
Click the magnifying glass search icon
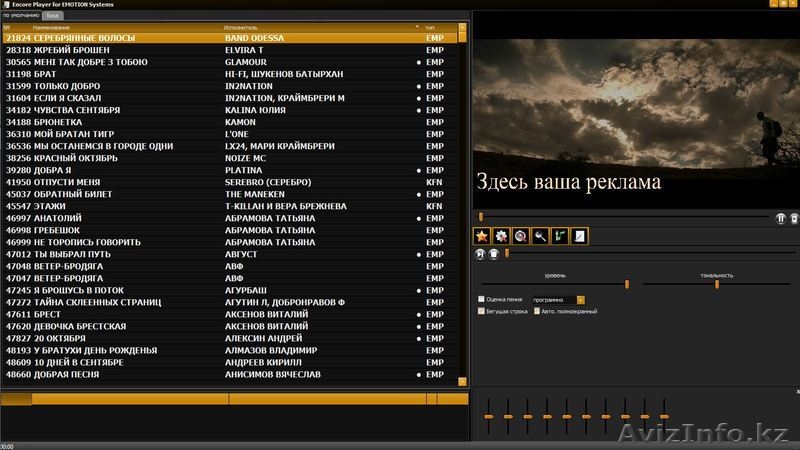point(540,236)
